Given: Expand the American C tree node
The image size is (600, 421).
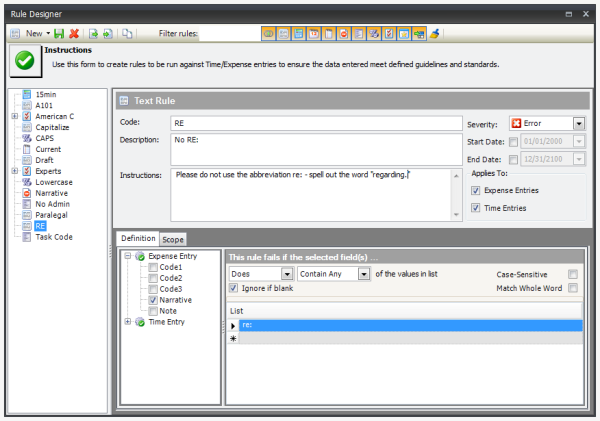Looking at the screenshot, I should 15,116.
